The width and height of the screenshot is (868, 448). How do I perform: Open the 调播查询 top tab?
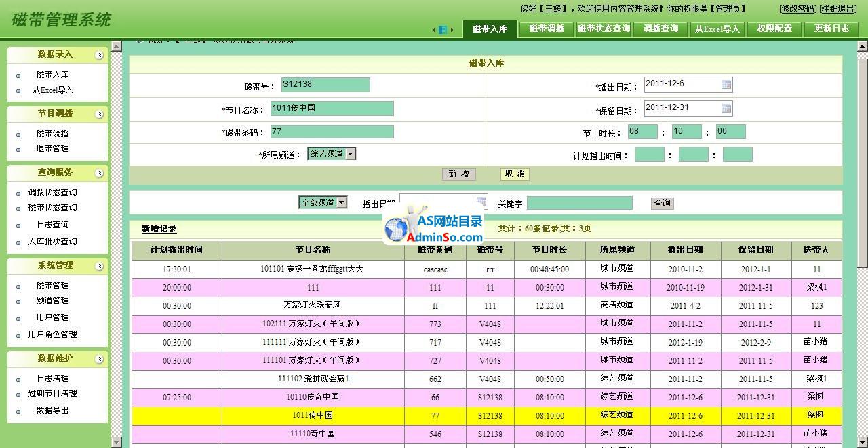coord(660,29)
